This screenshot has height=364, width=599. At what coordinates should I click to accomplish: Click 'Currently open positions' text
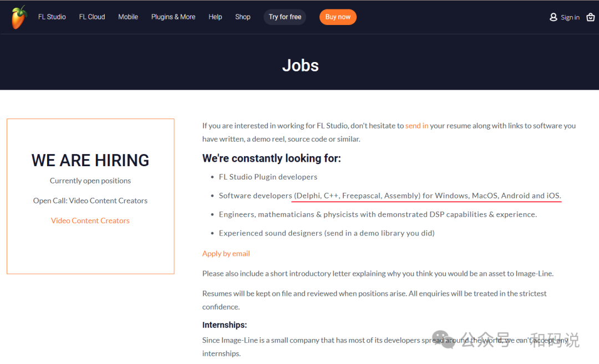pyautogui.click(x=90, y=181)
